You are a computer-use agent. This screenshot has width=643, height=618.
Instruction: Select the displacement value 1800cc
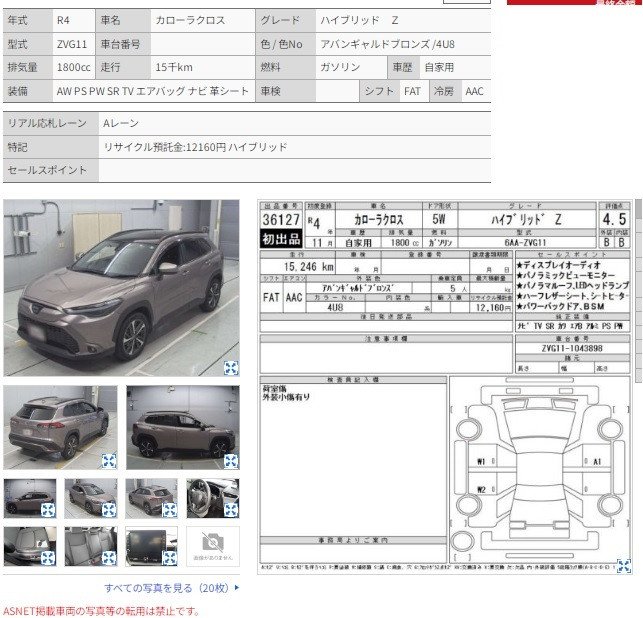click(x=73, y=67)
